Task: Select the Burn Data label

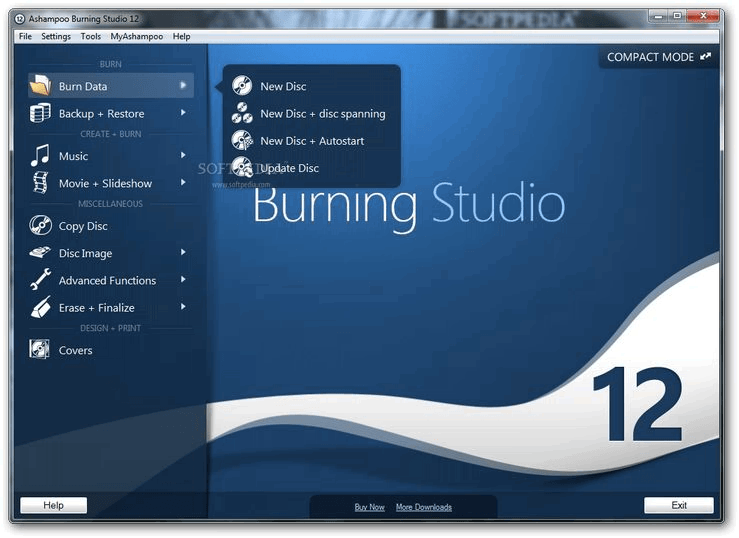Action: 83,86
